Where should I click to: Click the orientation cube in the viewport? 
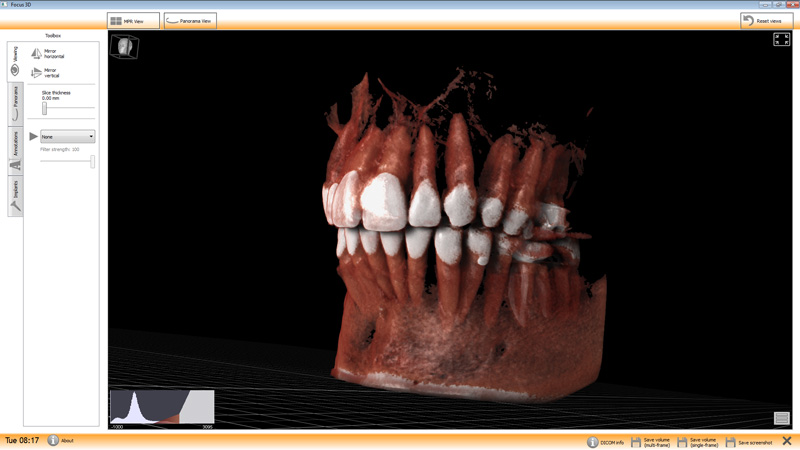coord(124,46)
